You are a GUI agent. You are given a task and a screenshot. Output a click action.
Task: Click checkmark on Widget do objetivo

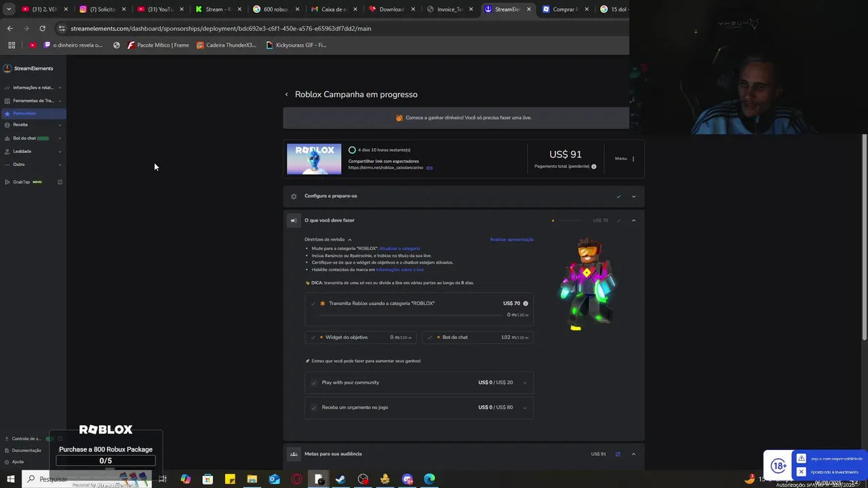[x=313, y=338]
